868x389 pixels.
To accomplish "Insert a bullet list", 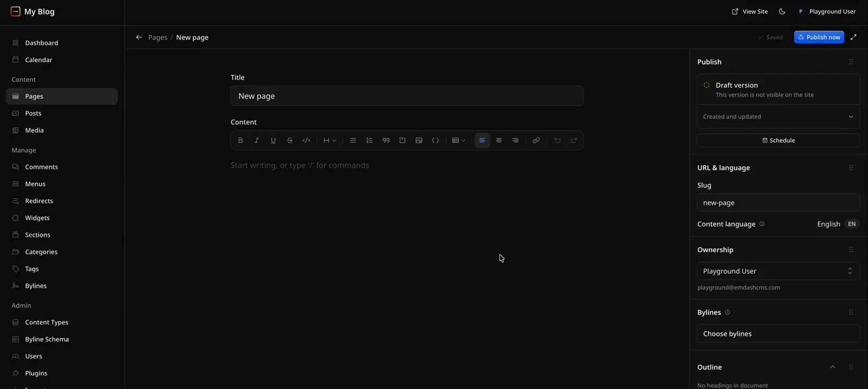I will (353, 141).
